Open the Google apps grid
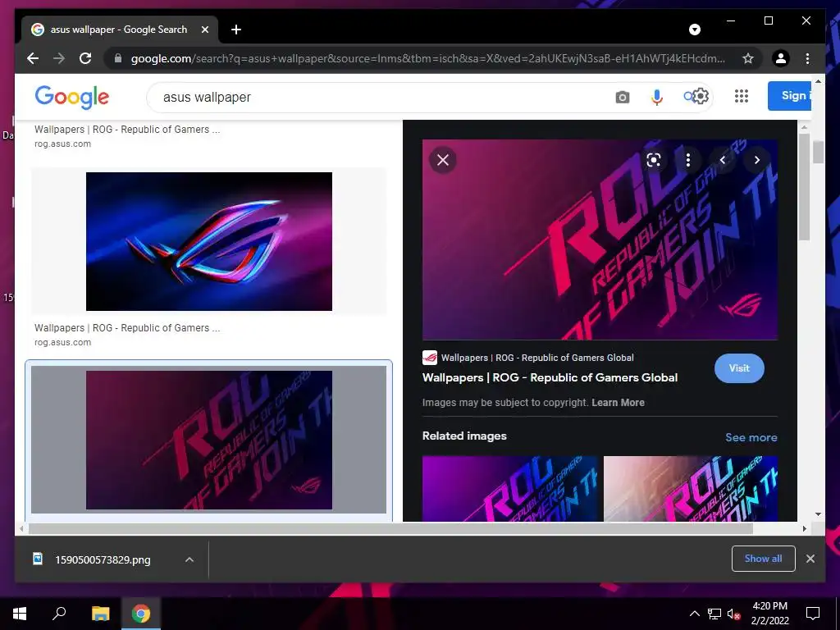This screenshot has width=840, height=630. pos(742,96)
